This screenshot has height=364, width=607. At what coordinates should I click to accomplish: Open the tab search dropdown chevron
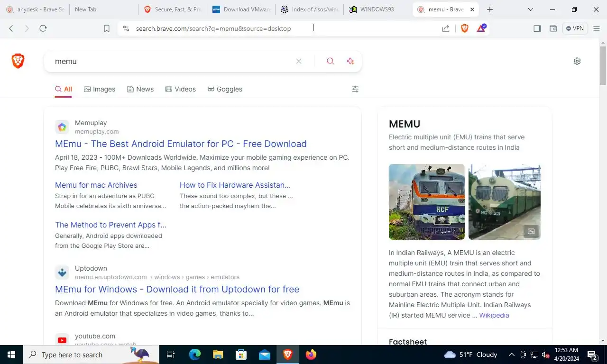pyautogui.click(x=531, y=9)
